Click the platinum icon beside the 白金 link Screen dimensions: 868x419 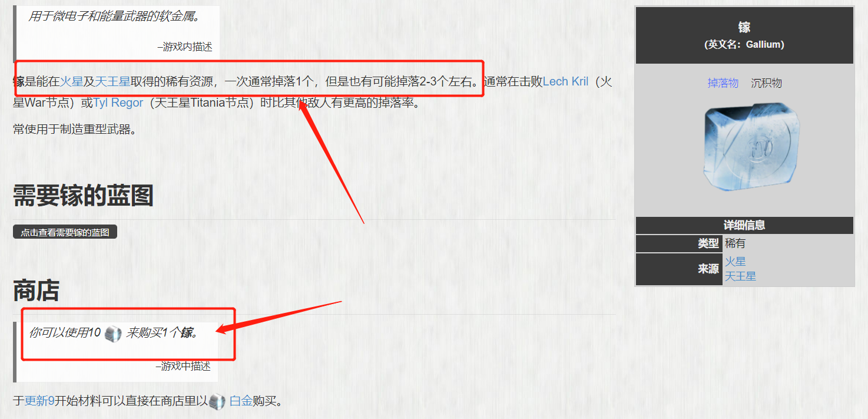pyautogui.click(x=217, y=402)
